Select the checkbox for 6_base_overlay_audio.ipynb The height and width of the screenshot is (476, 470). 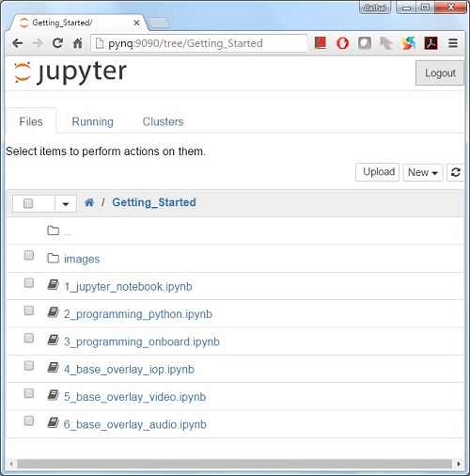29,420
